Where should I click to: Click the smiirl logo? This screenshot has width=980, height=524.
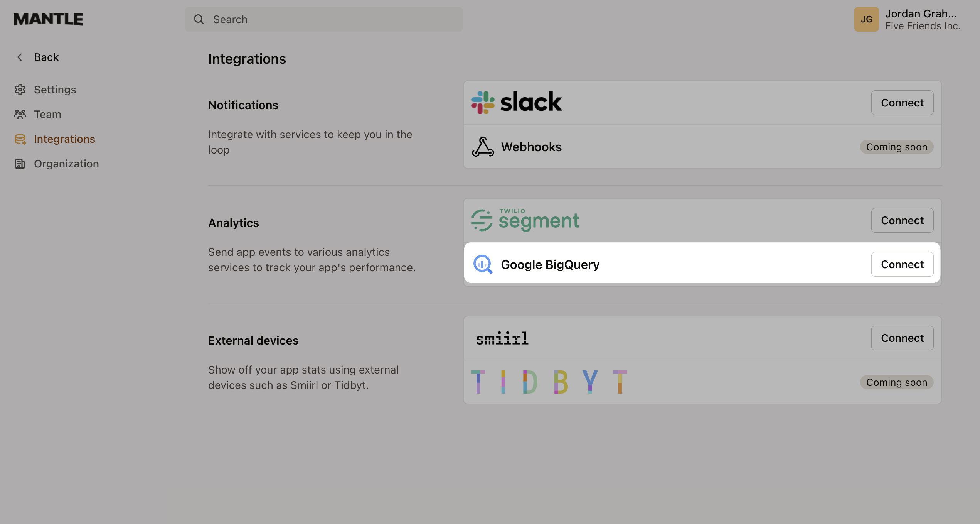(502, 338)
